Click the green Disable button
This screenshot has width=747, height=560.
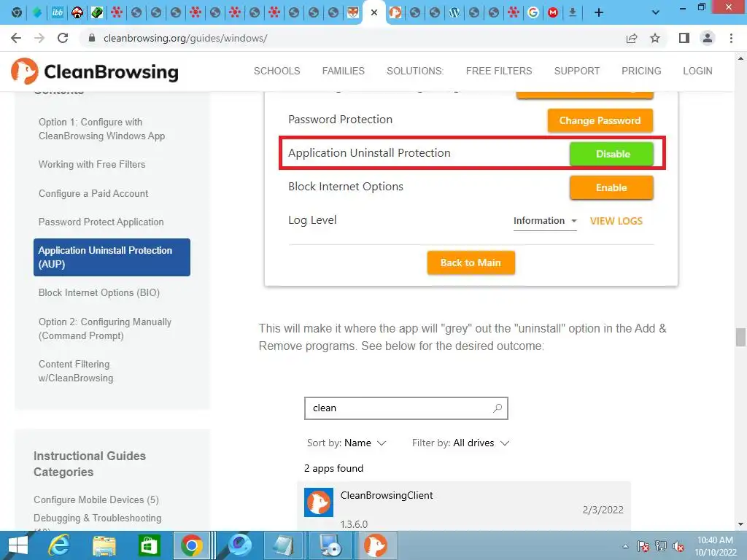pyautogui.click(x=612, y=154)
